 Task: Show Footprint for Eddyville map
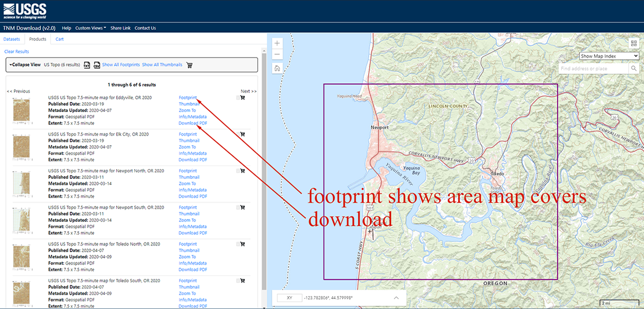tap(188, 97)
